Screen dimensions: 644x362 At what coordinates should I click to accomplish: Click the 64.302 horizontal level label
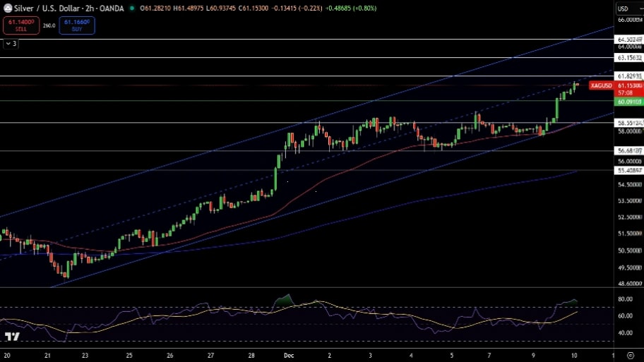coord(628,40)
